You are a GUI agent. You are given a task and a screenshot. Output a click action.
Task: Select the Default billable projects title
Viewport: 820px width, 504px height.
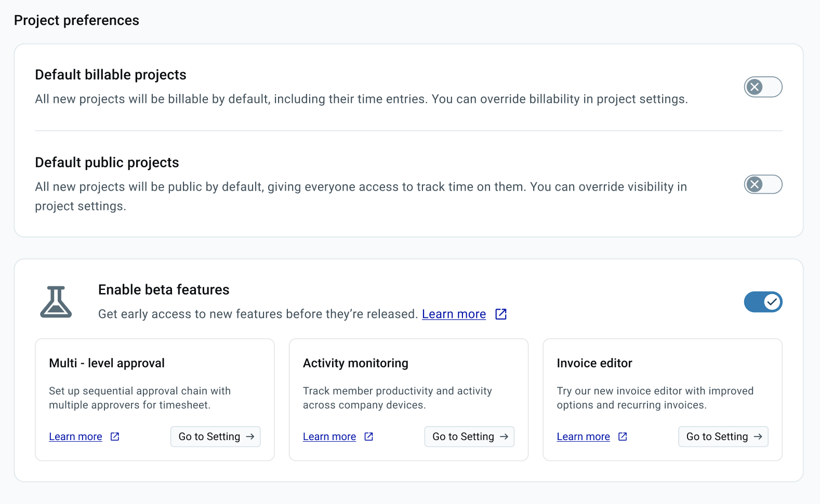click(111, 75)
